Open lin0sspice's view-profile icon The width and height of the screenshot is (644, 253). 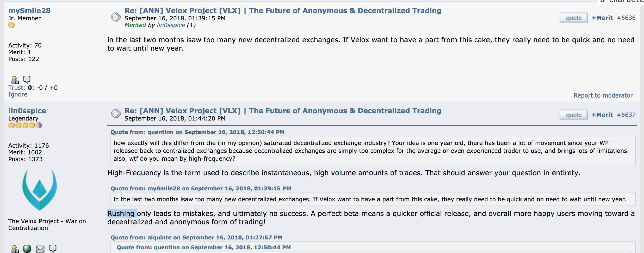pyautogui.click(x=15, y=249)
